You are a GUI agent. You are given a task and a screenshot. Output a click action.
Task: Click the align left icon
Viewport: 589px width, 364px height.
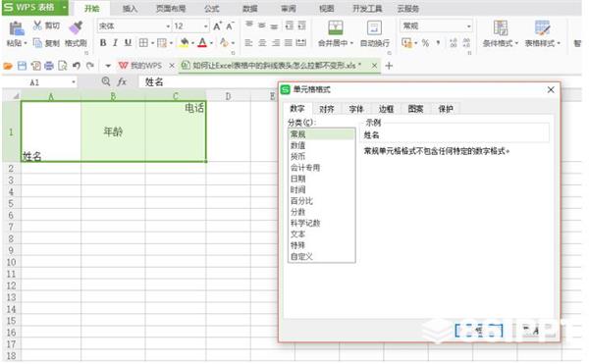coord(248,43)
